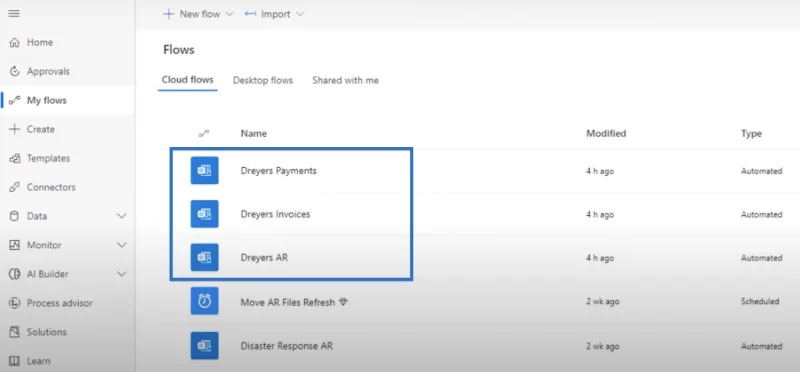Click the plus icon of New flow
The width and height of the screenshot is (800, 372).
168,14
